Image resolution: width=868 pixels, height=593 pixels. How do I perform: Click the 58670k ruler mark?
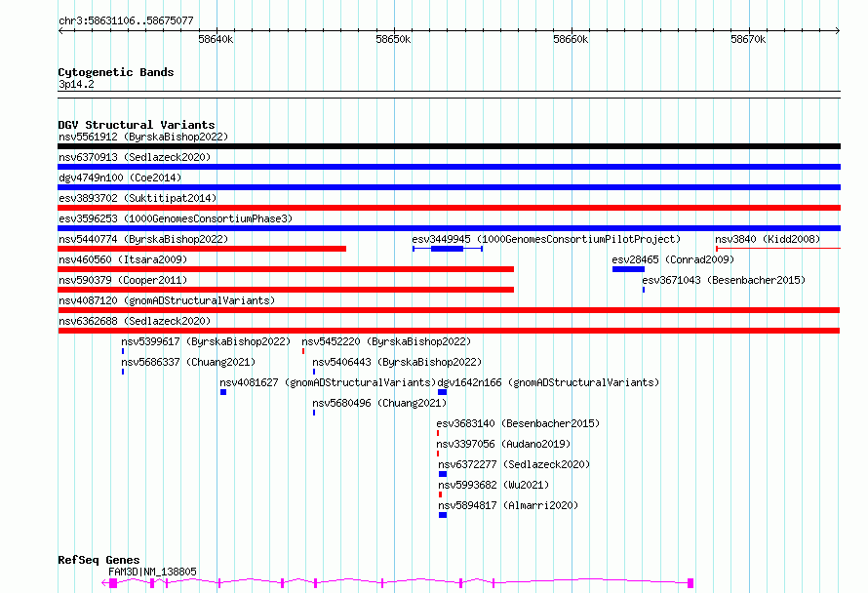click(748, 39)
